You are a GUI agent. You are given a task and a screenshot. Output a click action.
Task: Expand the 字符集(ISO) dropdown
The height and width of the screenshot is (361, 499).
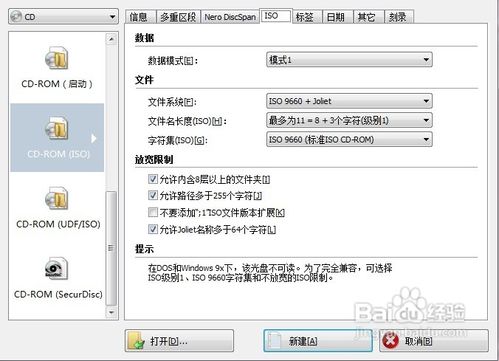click(349, 139)
